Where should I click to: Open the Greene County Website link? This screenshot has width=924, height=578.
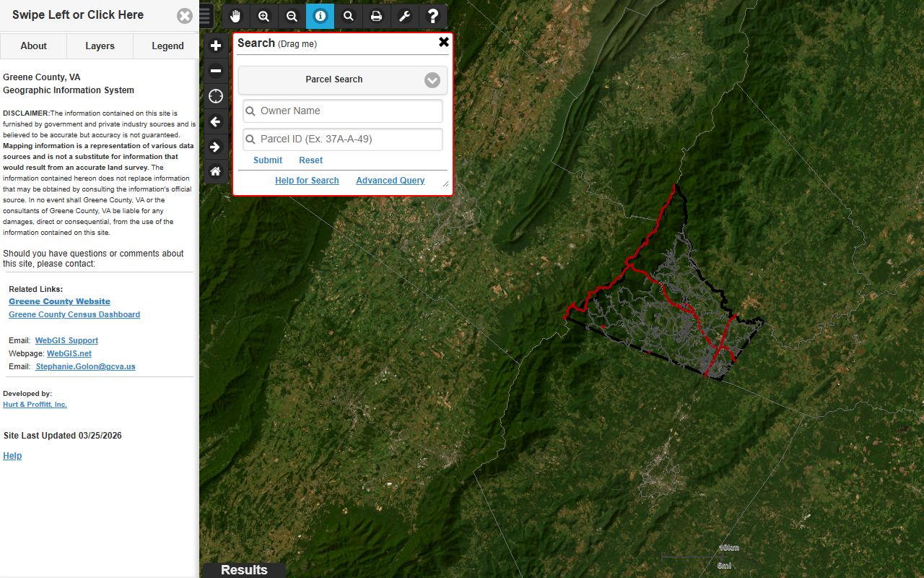[59, 301]
